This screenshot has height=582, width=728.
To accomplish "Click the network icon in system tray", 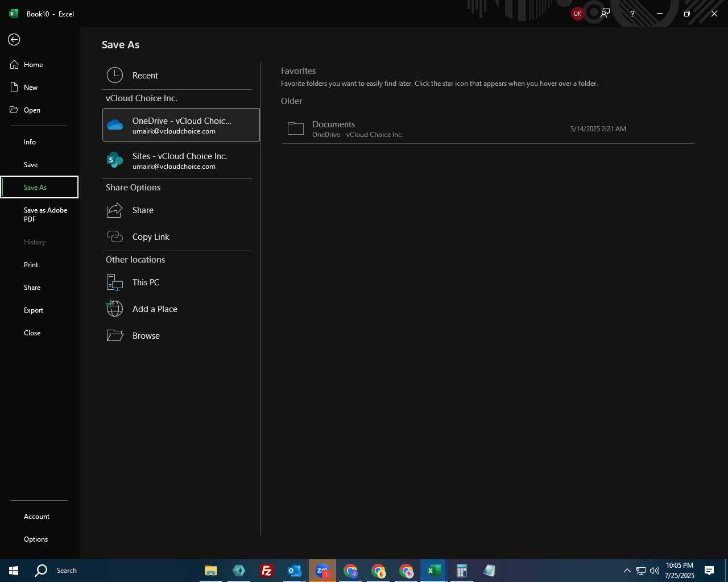I will point(641,571).
